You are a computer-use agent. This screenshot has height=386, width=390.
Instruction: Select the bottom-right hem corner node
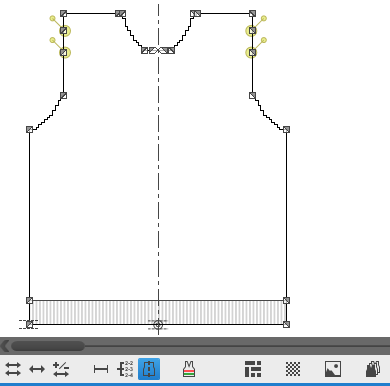point(286,324)
